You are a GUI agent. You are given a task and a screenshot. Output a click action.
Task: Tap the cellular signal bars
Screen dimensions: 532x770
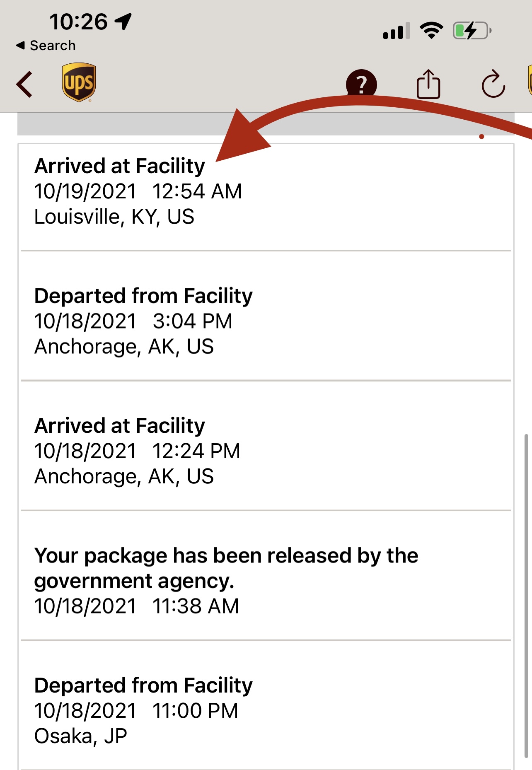pyautogui.click(x=397, y=31)
